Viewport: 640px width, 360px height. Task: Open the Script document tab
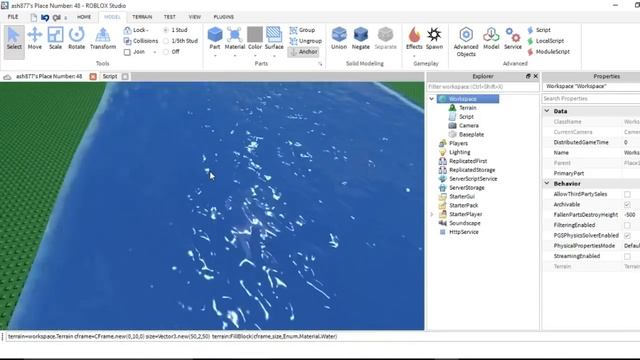pos(110,76)
